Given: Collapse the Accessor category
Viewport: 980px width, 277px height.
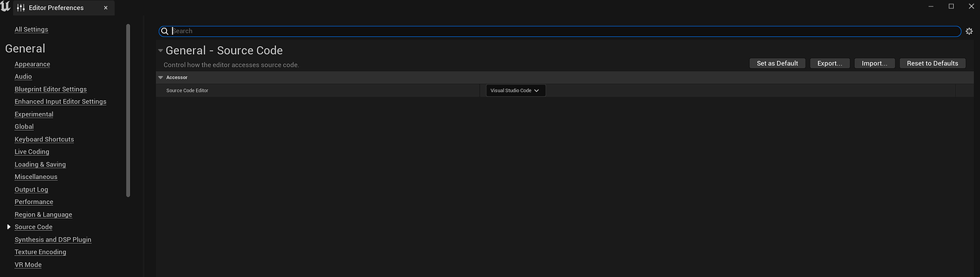Looking at the screenshot, I should click(x=160, y=77).
